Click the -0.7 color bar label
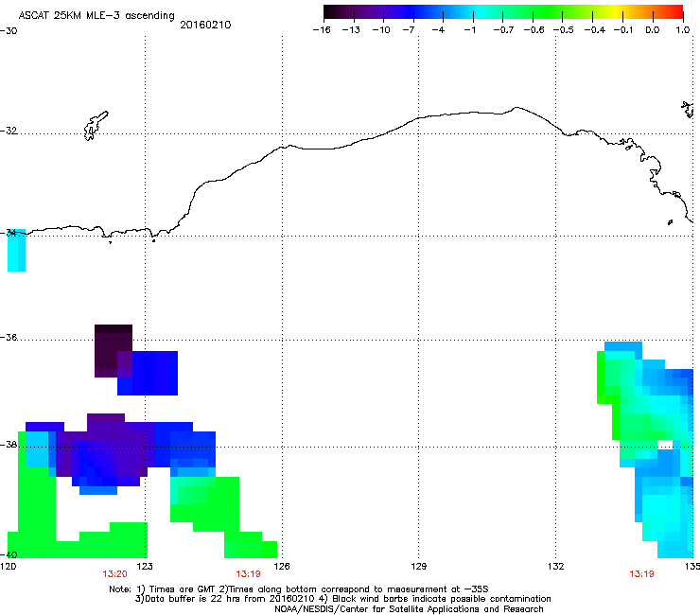Viewport: 700px width, 615px height. coord(503,30)
